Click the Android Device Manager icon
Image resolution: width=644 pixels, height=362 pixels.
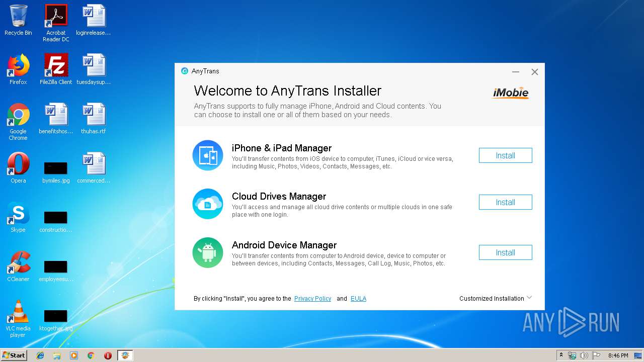207,252
